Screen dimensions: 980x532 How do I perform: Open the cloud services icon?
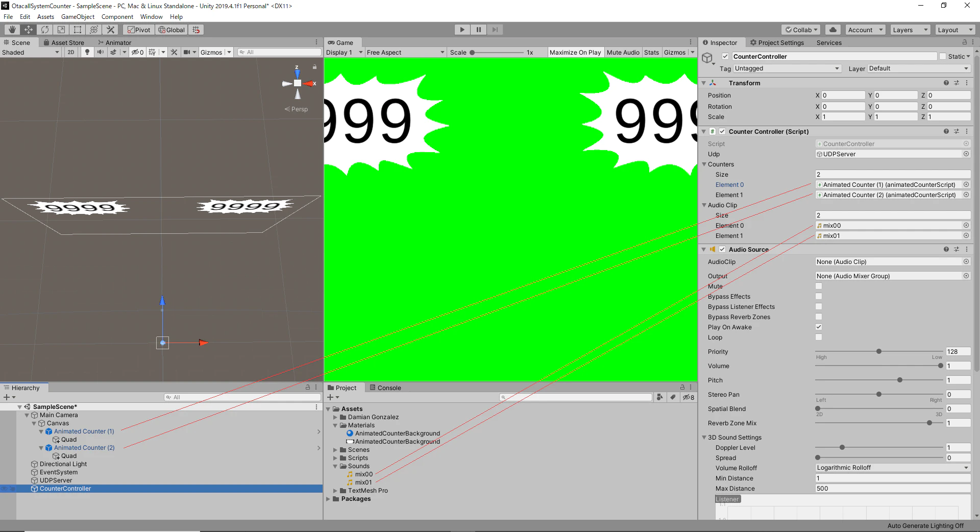(x=833, y=30)
